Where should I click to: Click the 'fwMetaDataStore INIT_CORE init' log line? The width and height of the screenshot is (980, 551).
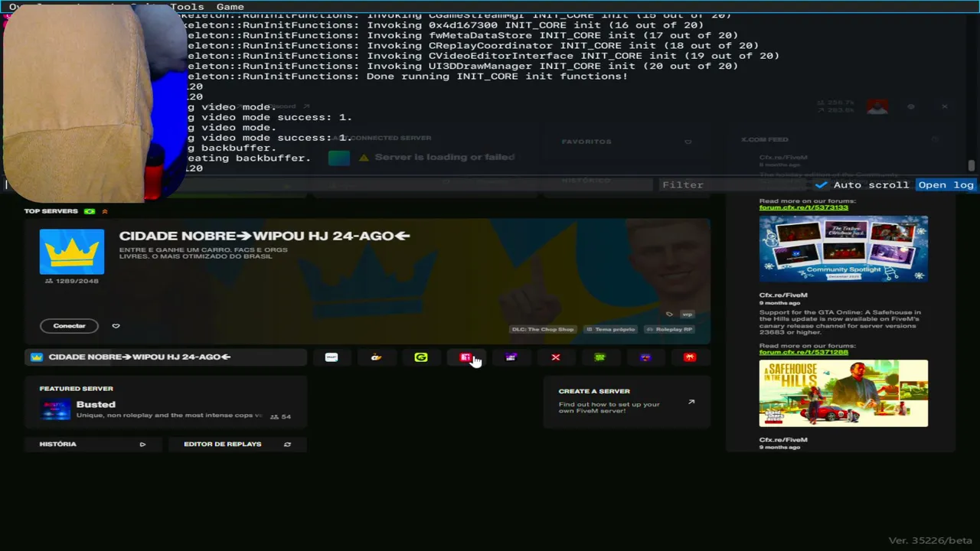click(462, 35)
